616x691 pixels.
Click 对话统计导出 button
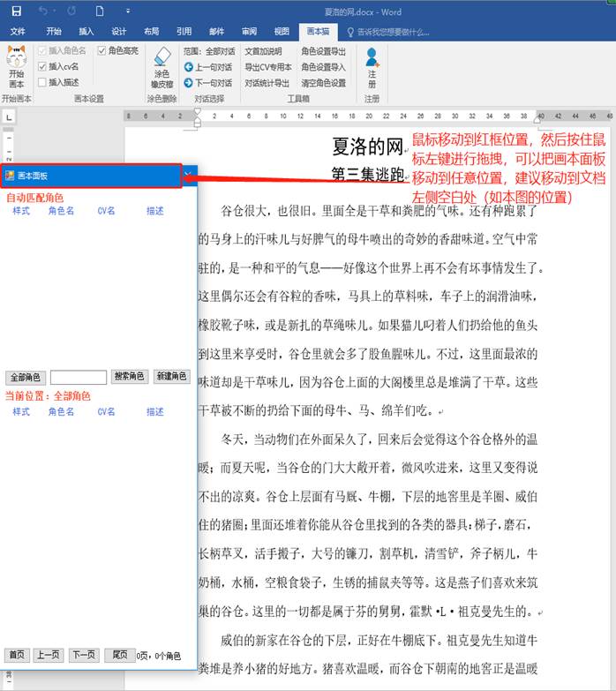click(x=267, y=83)
